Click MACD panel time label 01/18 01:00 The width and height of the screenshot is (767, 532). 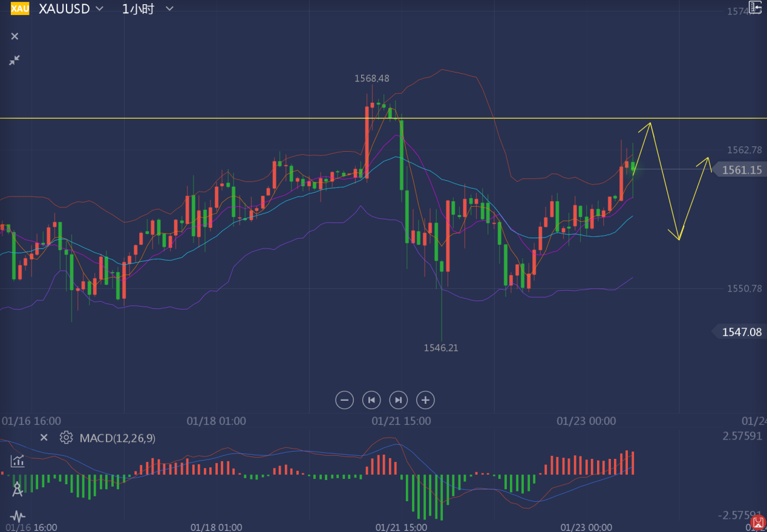pyautogui.click(x=216, y=527)
